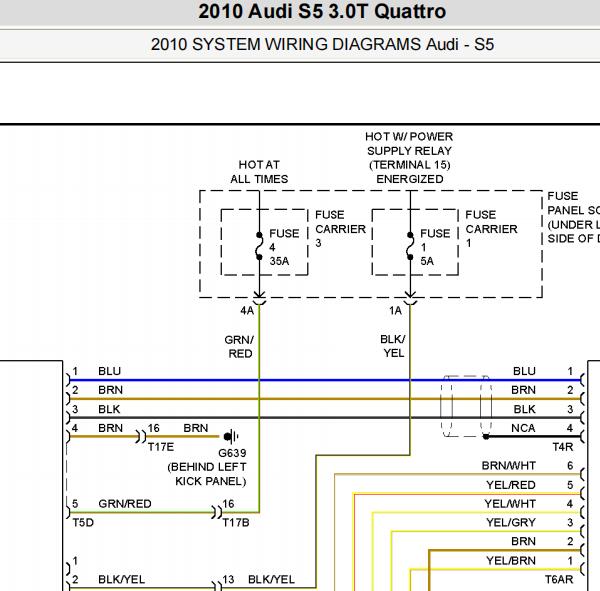Click the "T5D" connector label
The height and width of the screenshot is (591, 600).
coord(83,522)
